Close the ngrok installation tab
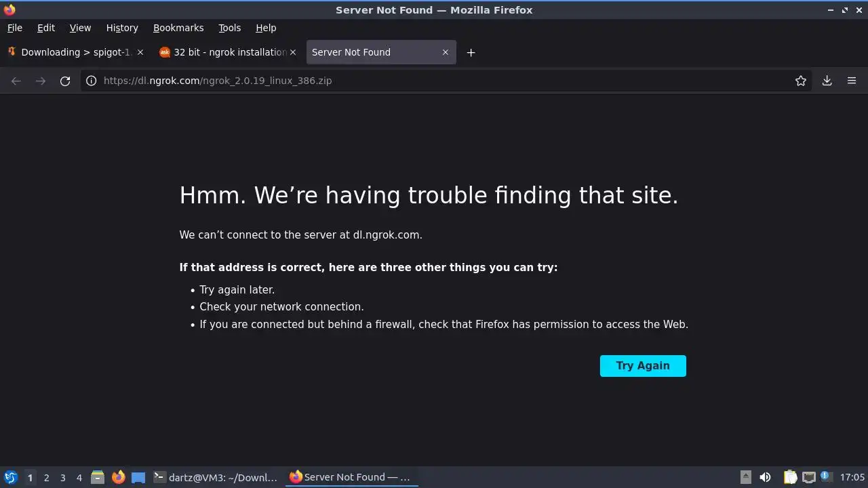Screen dimensions: 868x488 click(x=293, y=52)
